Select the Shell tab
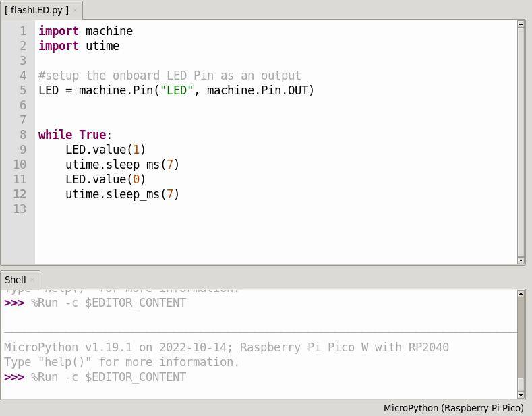This screenshot has height=416, width=532. [x=16, y=280]
